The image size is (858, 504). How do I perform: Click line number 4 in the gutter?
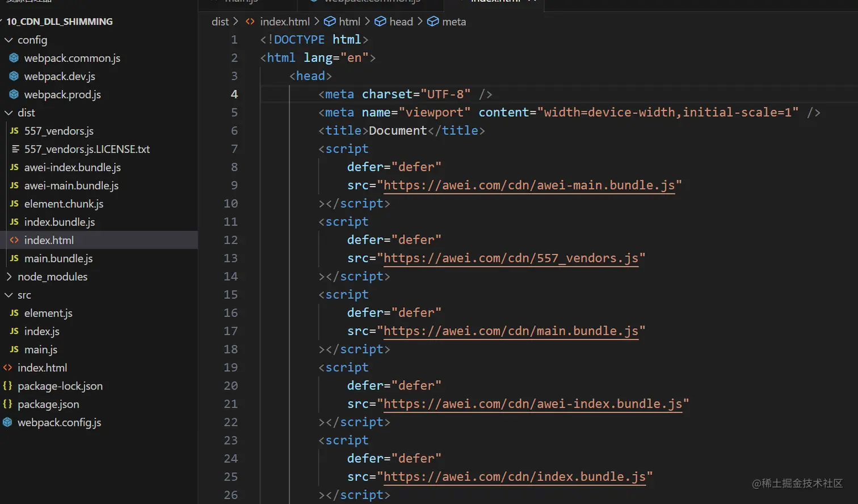click(x=234, y=94)
